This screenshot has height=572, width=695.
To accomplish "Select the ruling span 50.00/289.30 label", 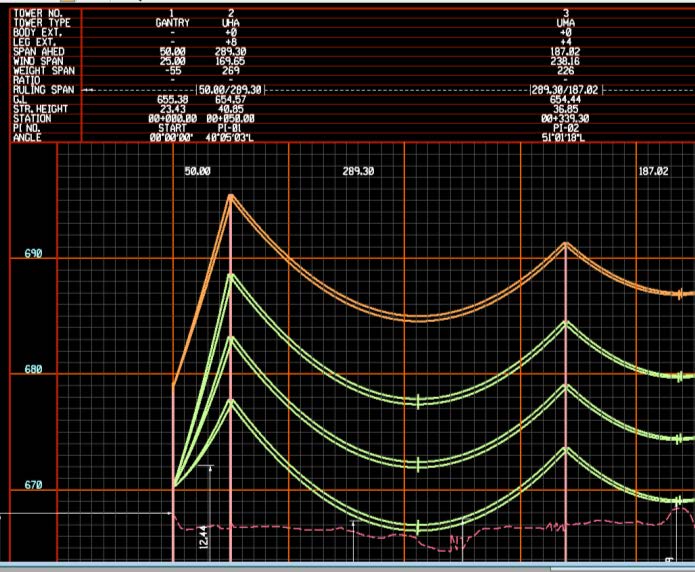I will click(x=231, y=89).
